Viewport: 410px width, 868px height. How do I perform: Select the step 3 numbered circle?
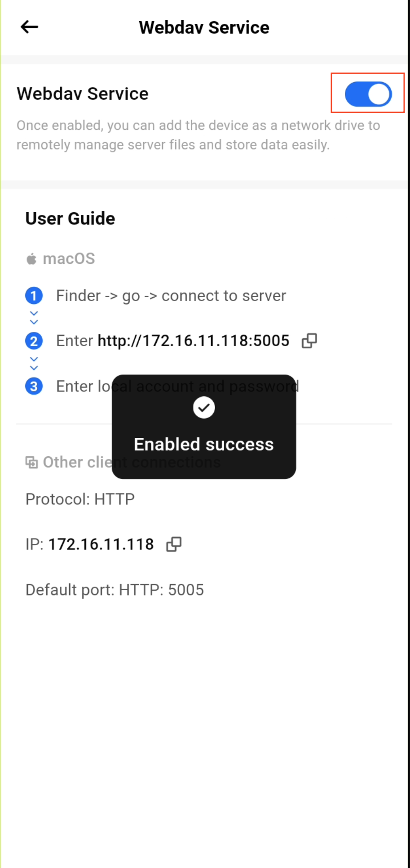[34, 386]
